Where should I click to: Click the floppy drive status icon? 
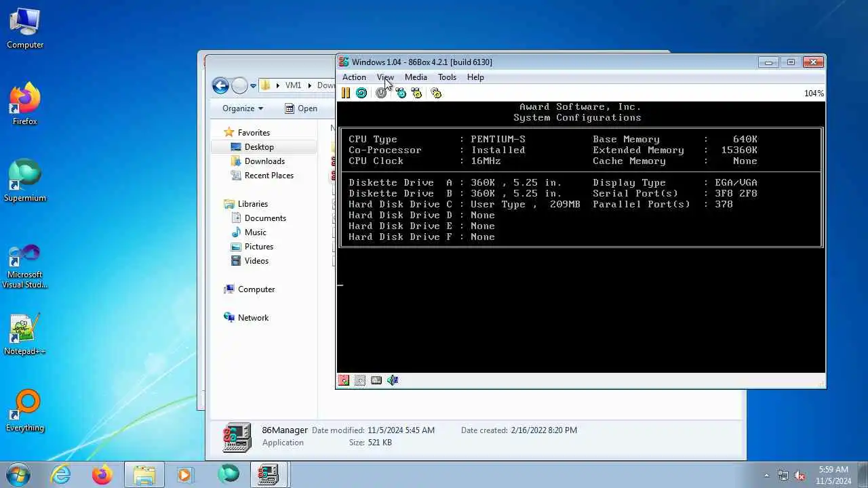tap(344, 380)
